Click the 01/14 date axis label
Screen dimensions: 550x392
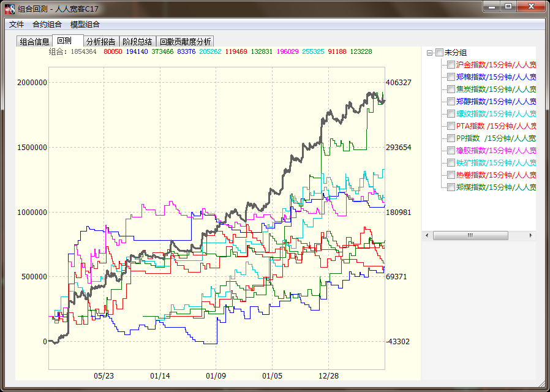160,376
